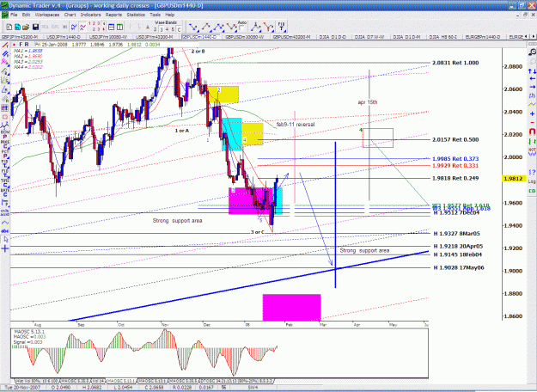
Task: Click the TIME C cycle tool
Action: point(5,183)
